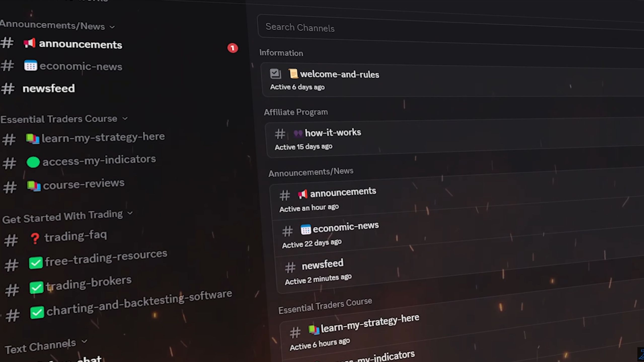Collapse the Get Started With Trading category
Image resolution: width=644 pixels, height=362 pixels.
tap(130, 213)
